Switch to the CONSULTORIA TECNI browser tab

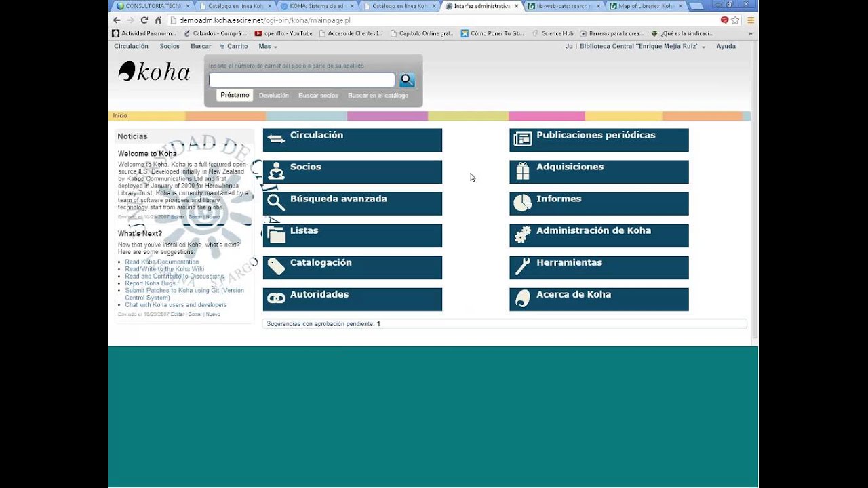153,6
